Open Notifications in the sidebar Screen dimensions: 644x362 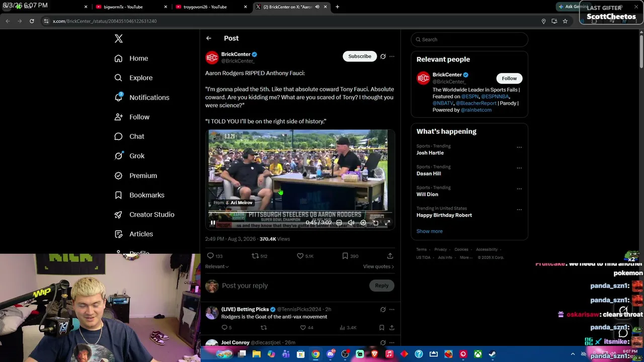(x=142, y=98)
